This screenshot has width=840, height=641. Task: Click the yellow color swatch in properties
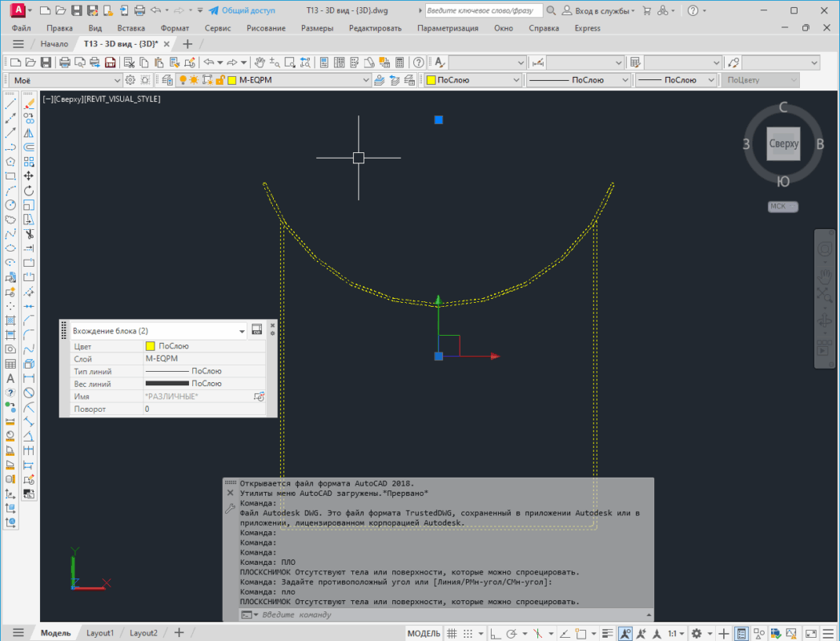coord(150,347)
